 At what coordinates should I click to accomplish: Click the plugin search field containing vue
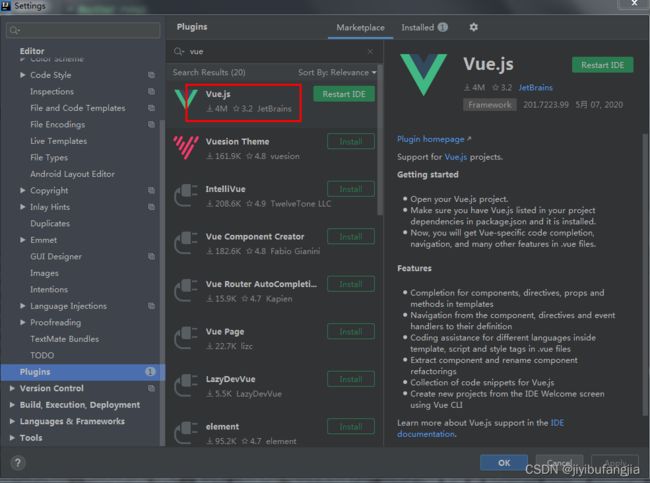(274, 51)
